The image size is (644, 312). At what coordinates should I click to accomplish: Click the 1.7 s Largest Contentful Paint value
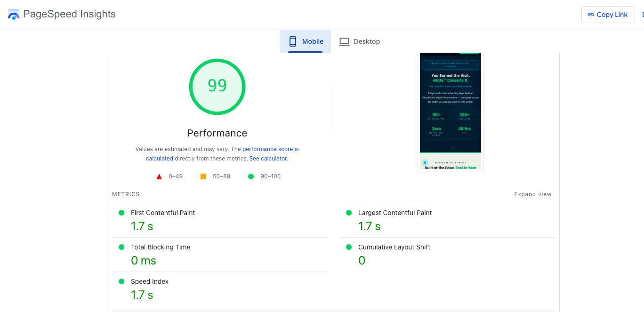coord(370,226)
